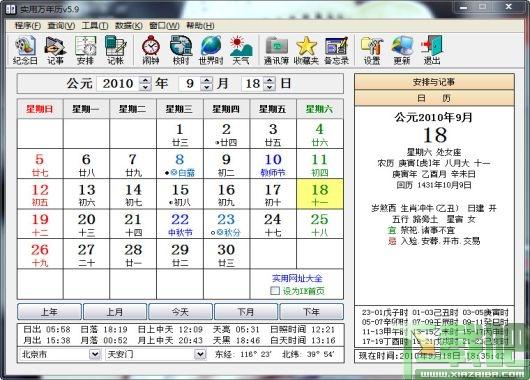Click the 东经 116° 23' longitude text

click(x=243, y=354)
